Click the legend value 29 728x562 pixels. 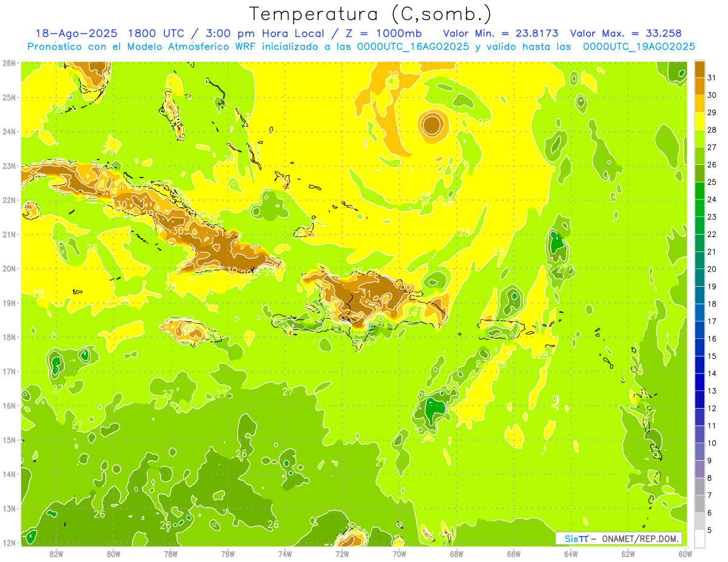click(x=712, y=113)
